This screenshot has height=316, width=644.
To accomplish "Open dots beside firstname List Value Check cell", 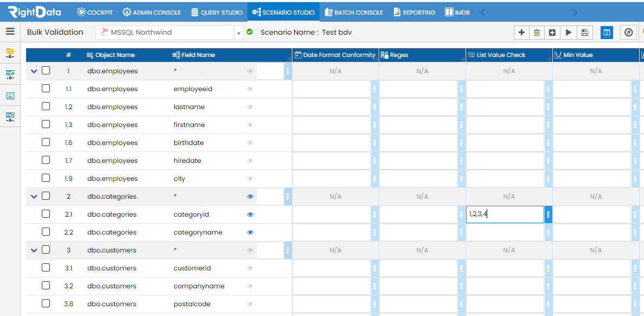I will (549, 125).
